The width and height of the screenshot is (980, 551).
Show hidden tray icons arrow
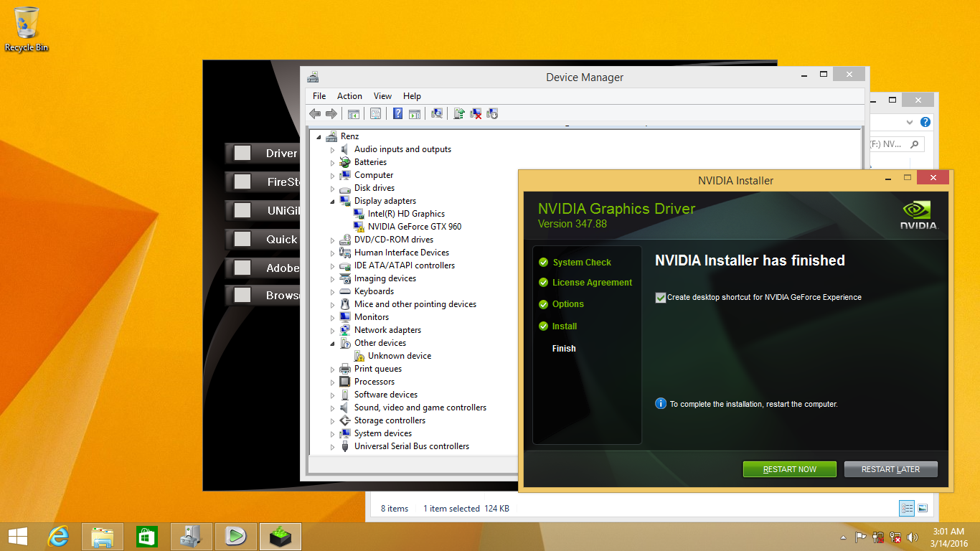pyautogui.click(x=843, y=537)
